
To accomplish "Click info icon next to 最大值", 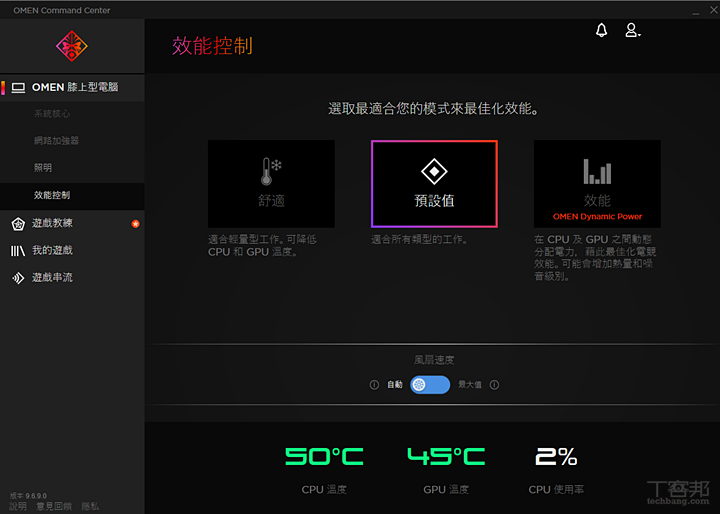I will click(x=494, y=385).
